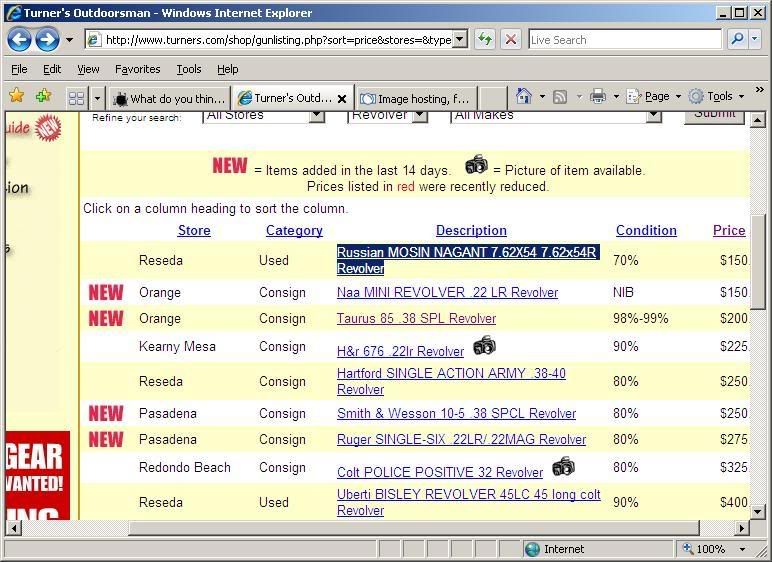This screenshot has height=562, width=772.
Task: Click the Print icon in toolbar
Action: coord(597,97)
